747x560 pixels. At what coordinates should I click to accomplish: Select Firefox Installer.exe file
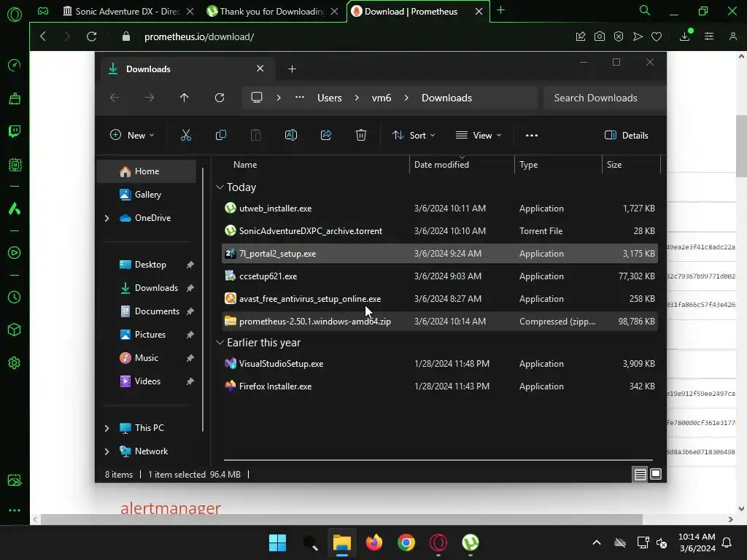440,386
